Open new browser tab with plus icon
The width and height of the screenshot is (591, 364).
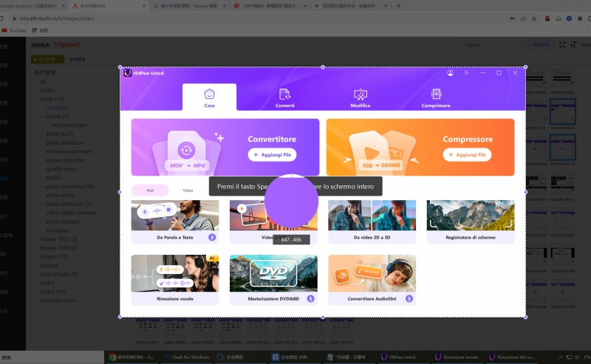tap(398, 6)
